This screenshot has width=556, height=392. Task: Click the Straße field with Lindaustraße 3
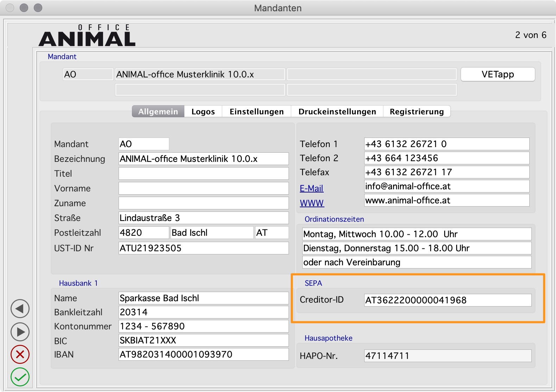[x=203, y=218]
